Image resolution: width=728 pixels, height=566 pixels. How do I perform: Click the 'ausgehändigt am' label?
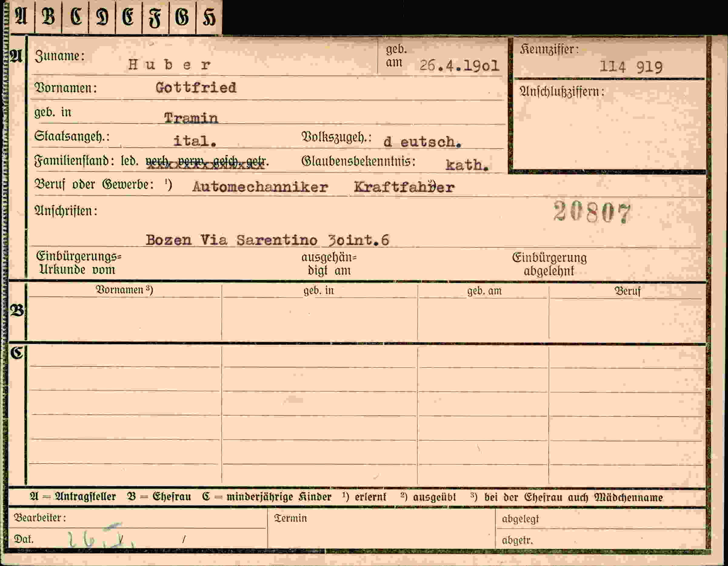click(329, 264)
